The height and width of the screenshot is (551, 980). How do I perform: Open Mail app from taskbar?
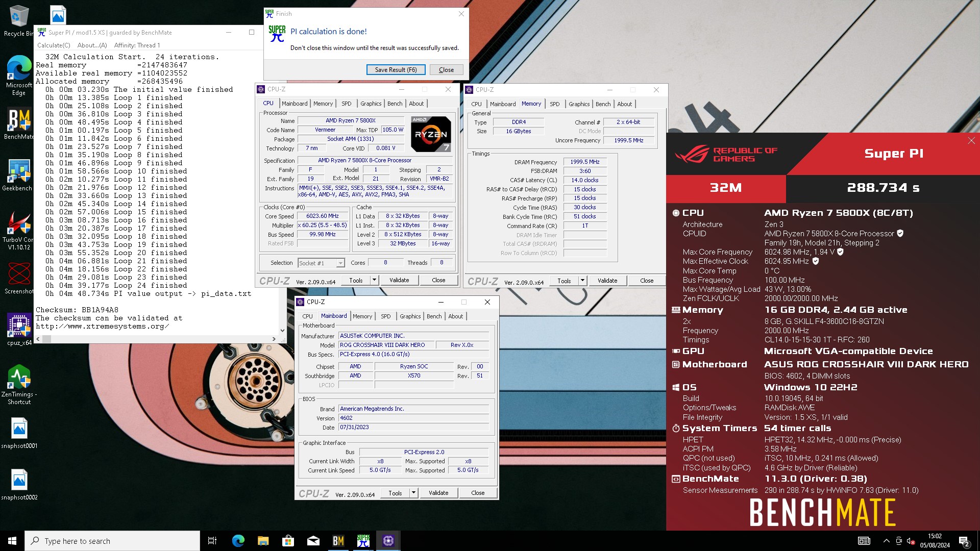click(313, 541)
